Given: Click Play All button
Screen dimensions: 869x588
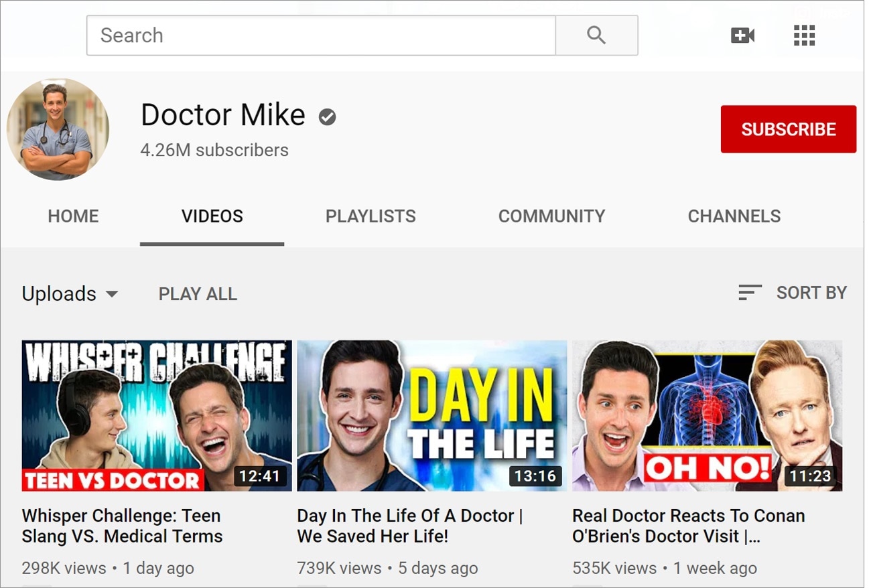Looking at the screenshot, I should pyautogui.click(x=198, y=294).
